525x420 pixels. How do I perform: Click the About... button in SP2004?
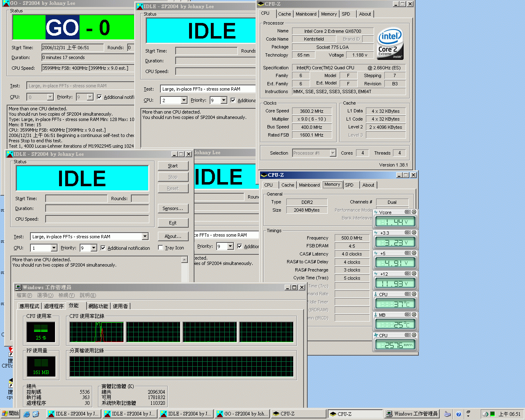pyautogui.click(x=173, y=236)
